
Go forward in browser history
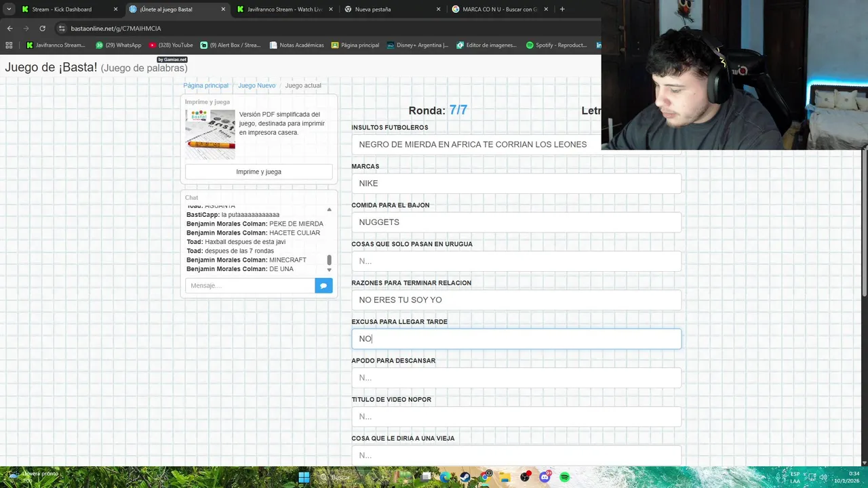point(26,28)
